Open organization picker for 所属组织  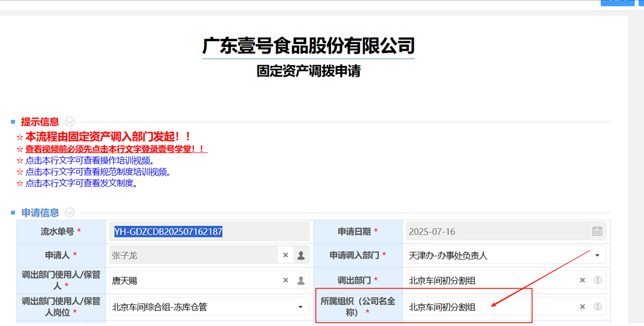(x=598, y=307)
